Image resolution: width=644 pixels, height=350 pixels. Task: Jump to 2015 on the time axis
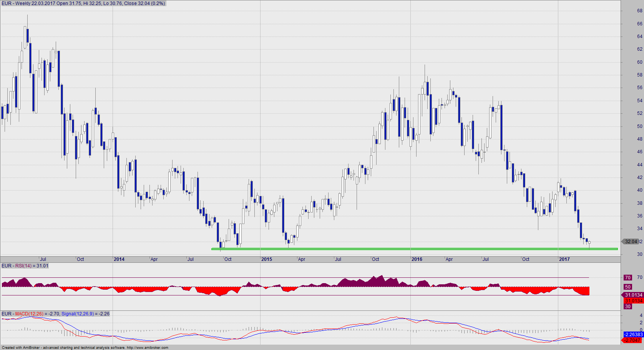tap(267, 259)
